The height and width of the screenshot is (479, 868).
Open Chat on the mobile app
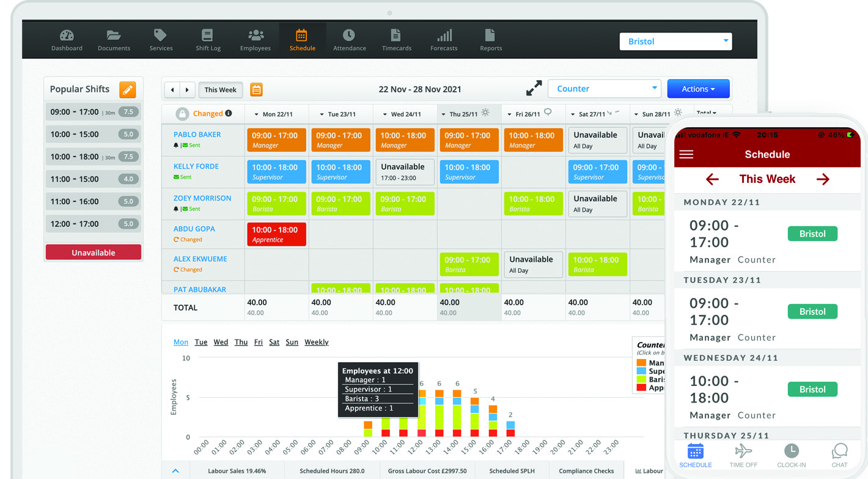(x=839, y=455)
